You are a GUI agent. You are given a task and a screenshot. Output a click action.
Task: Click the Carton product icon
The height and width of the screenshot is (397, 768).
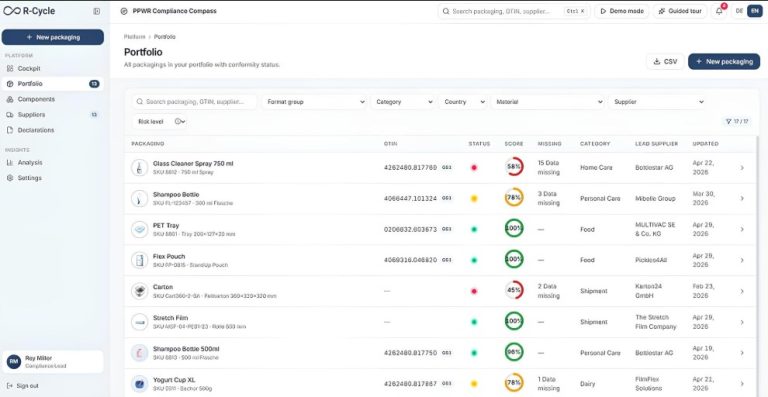(140, 291)
